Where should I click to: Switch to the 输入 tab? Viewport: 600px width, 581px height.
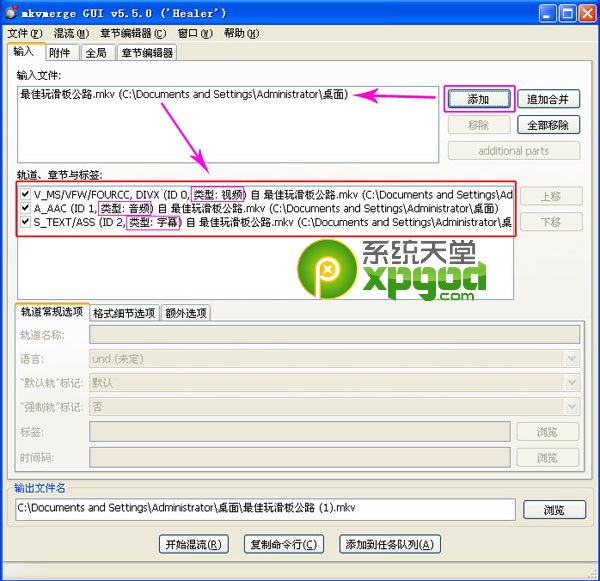[x=26, y=52]
